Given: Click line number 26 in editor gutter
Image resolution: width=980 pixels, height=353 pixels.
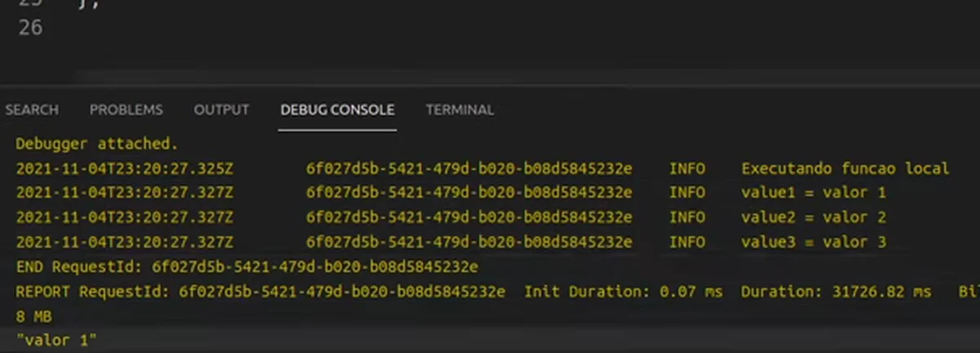Looking at the screenshot, I should [29, 28].
